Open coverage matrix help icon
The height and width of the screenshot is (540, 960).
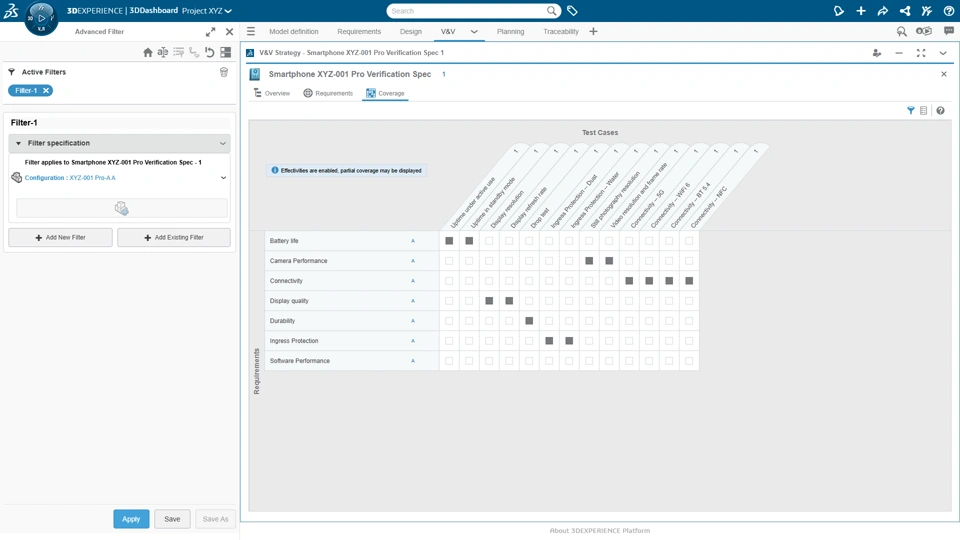click(940, 111)
